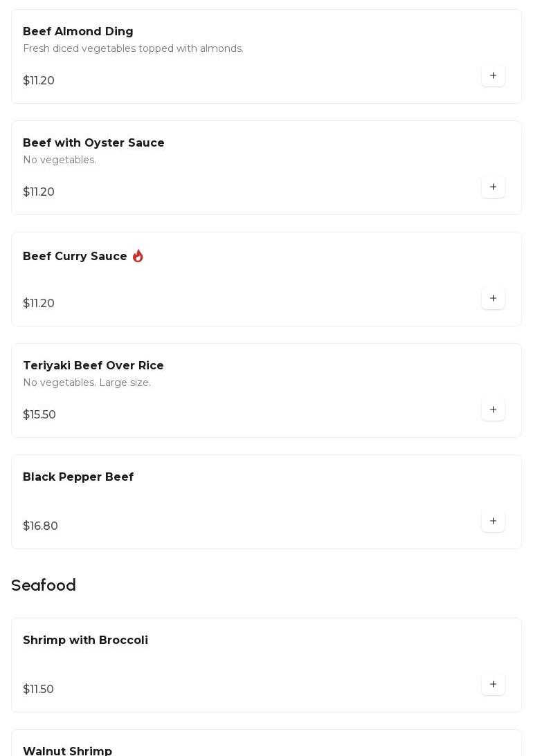Open Shrimp with Broccoli item title
The width and height of the screenshot is (533, 756).
coord(85,640)
